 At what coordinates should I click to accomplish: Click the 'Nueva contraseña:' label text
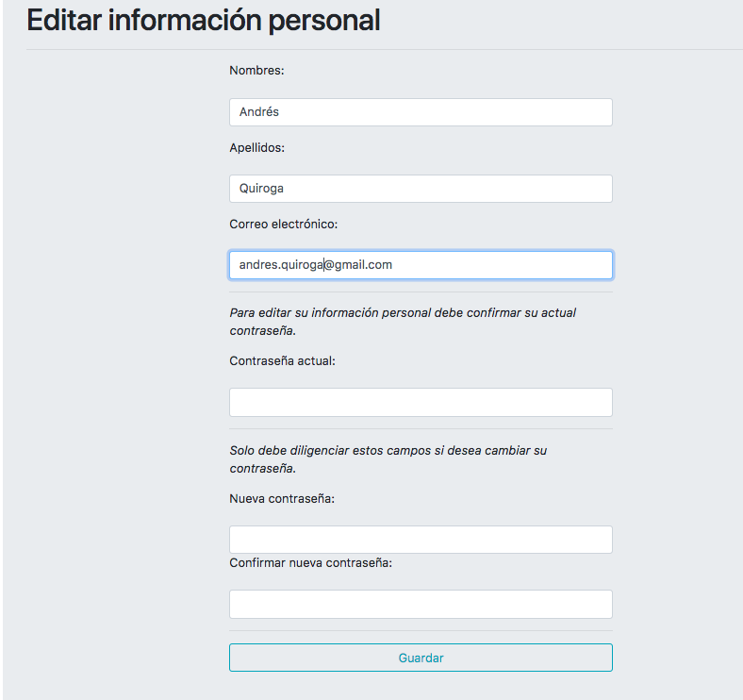[x=282, y=498]
